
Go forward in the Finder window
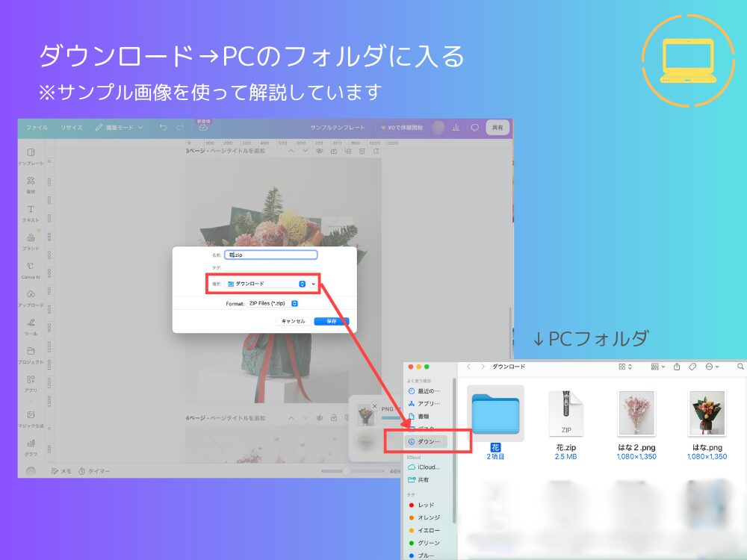tap(483, 366)
